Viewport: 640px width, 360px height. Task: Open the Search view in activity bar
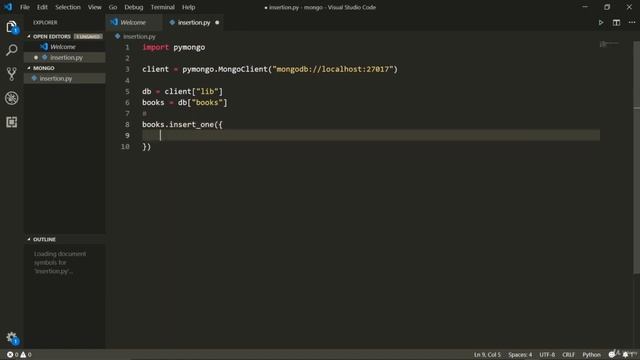point(11,50)
